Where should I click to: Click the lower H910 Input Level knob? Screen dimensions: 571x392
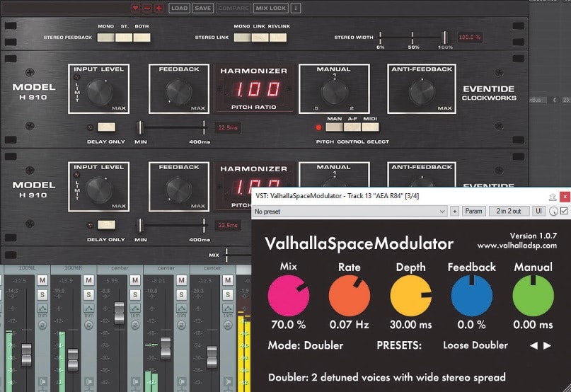point(100,190)
